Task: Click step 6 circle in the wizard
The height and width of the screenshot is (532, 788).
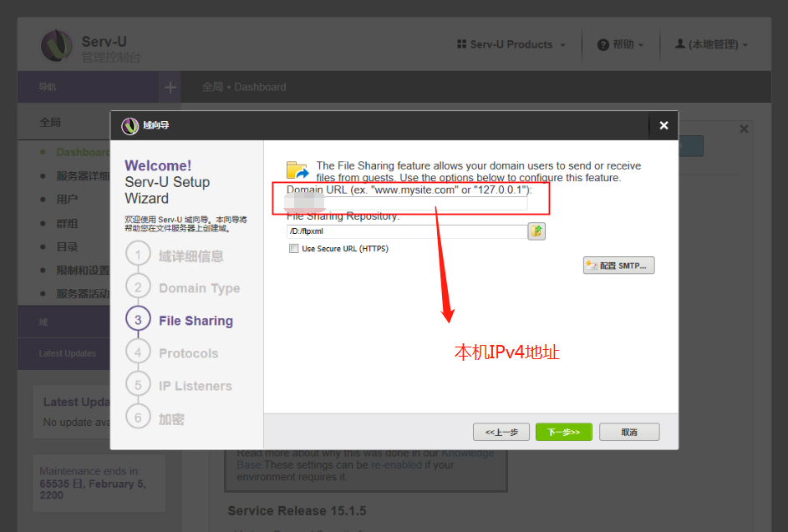Action: click(138, 418)
